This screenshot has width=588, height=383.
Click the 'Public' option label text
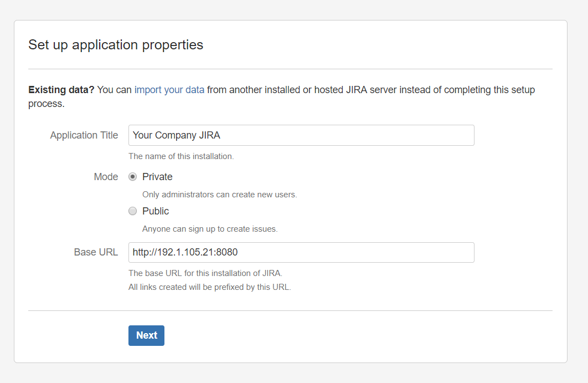click(156, 211)
